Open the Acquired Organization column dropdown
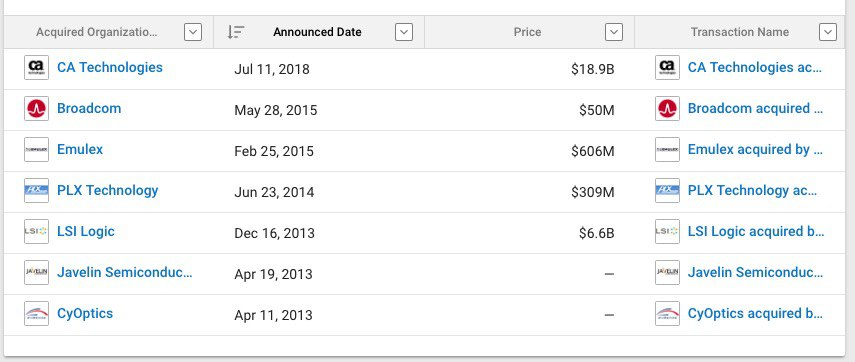 tap(193, 32)
